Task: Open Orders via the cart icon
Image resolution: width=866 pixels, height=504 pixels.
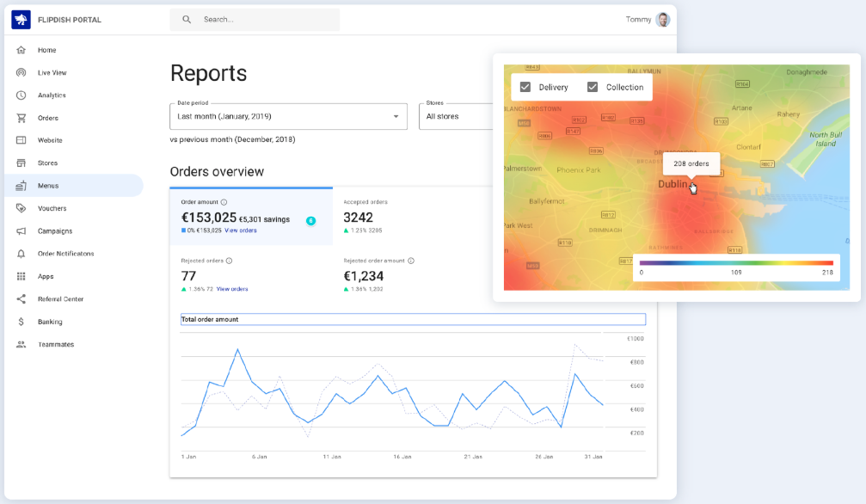Action: tap(21, 118)
